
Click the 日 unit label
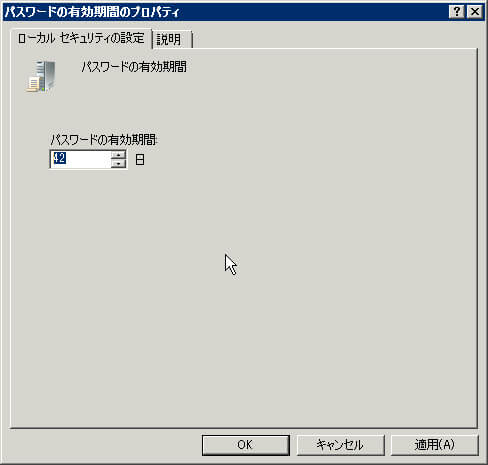[x=140, y=160]
